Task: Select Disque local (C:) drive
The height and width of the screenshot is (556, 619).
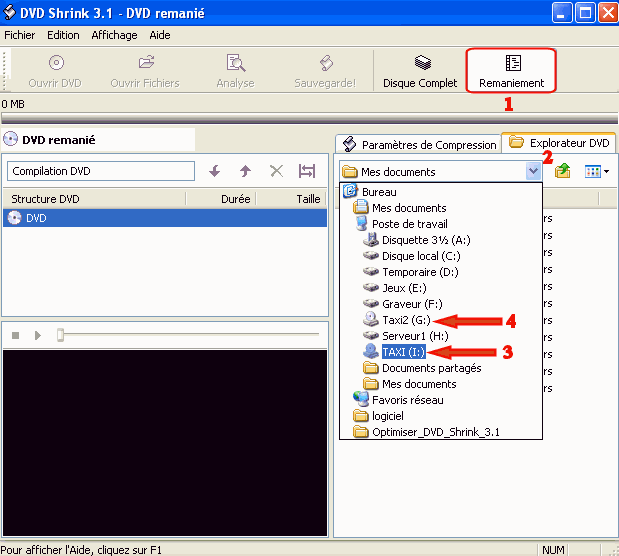Action: tap(421, 256)
